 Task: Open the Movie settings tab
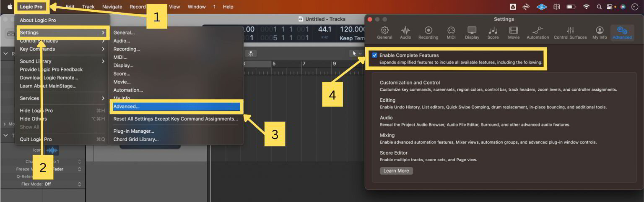click(514, 33)
